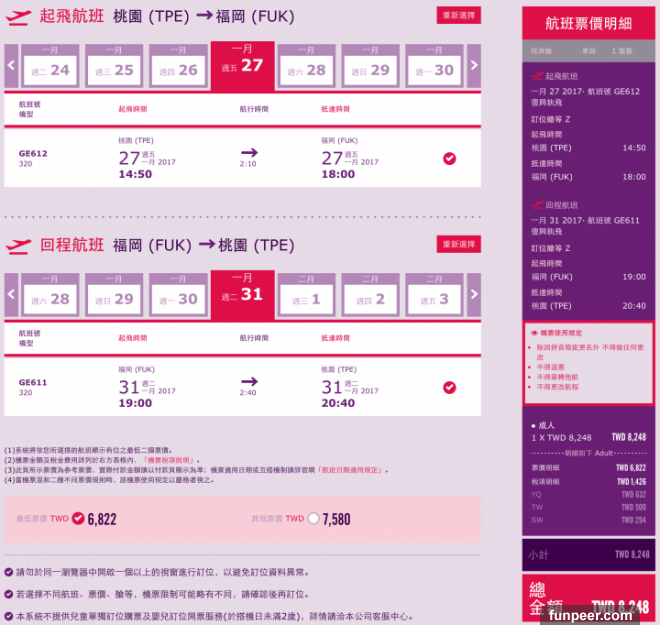This screenshot has height=625, width=660.
Task: Choose the lowest fare TWD 6,822
Action: point(78,518)
